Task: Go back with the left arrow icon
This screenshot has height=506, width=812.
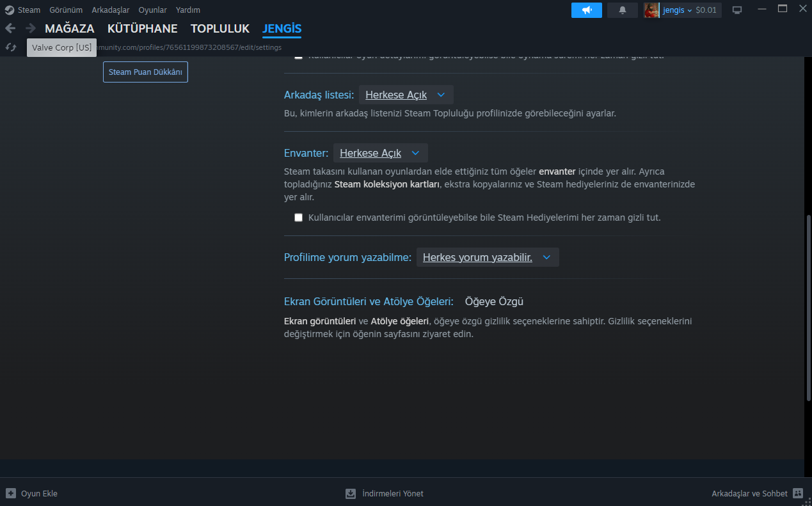Action: 10,28
